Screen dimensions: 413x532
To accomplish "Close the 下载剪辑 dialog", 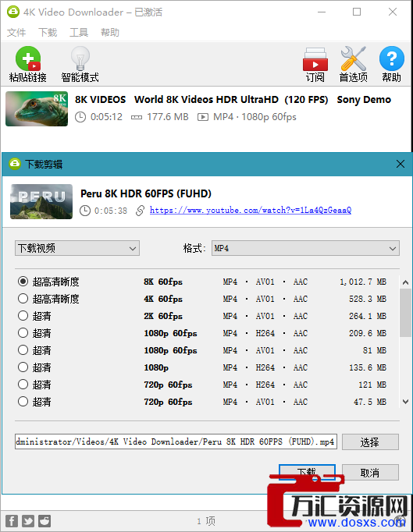I will pyautogui.click(x=401, y=164).
